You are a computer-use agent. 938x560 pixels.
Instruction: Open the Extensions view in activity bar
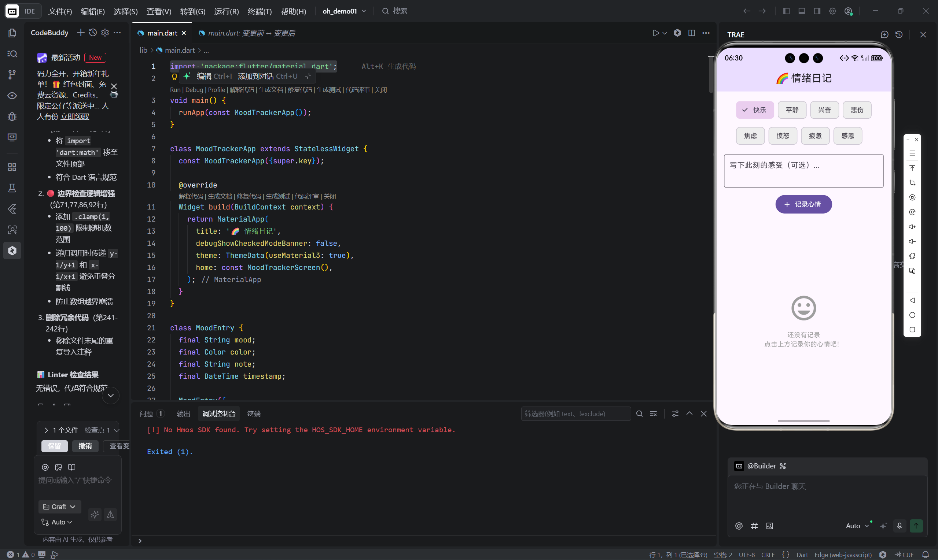click(12, 167)
